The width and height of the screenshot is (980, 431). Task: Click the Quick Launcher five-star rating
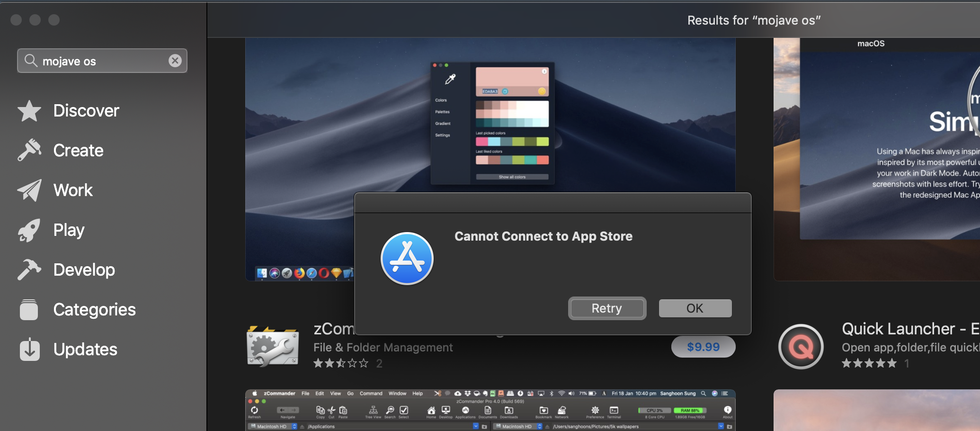869,363
